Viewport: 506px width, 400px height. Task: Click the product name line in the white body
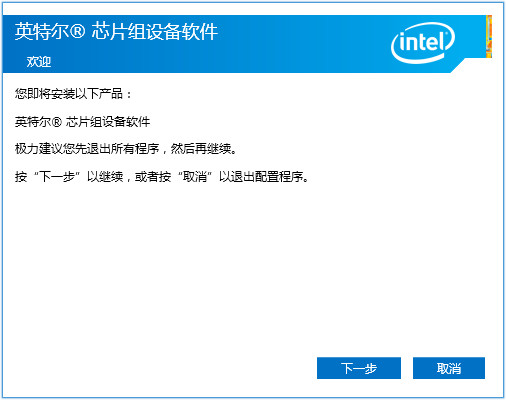[82, 122]
